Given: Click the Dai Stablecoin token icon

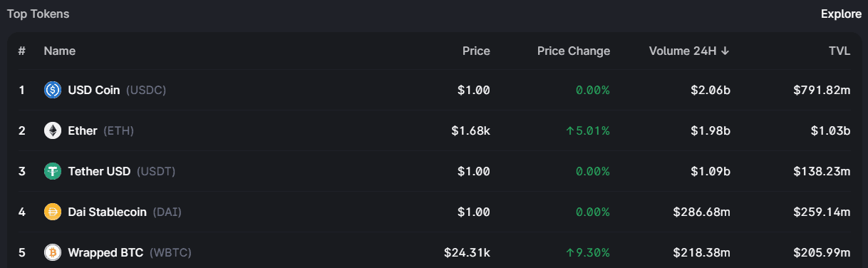Looking at the screenshot, I should point(53,212).
